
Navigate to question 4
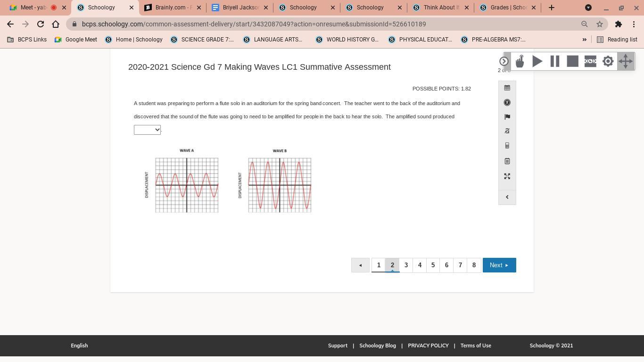pyautogui.click(x=420, y=265)
